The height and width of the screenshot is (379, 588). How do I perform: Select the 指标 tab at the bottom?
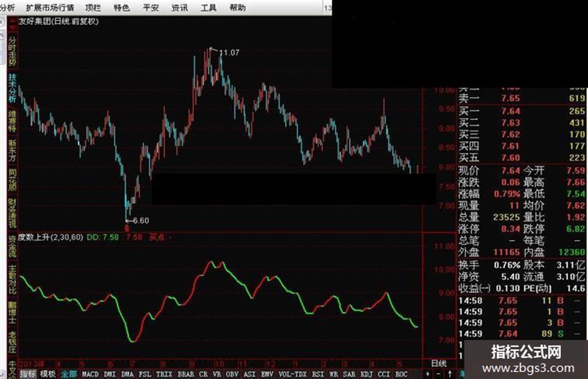[28, 374]
